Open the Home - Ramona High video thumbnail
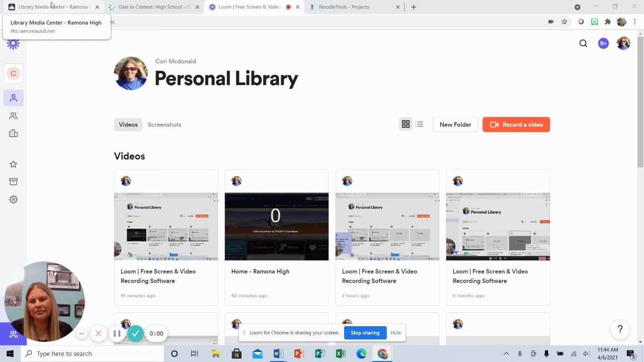 tap(277, 226)
